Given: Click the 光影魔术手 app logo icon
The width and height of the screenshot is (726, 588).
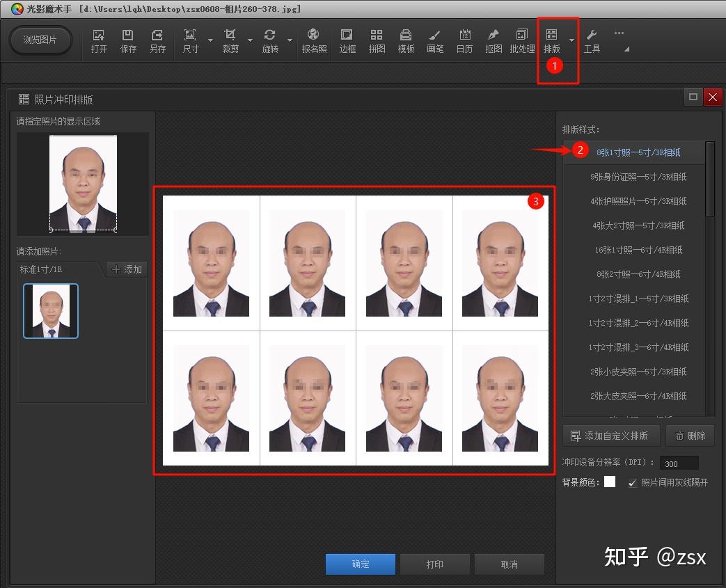Looking at the screenshot, I should 17,9.
